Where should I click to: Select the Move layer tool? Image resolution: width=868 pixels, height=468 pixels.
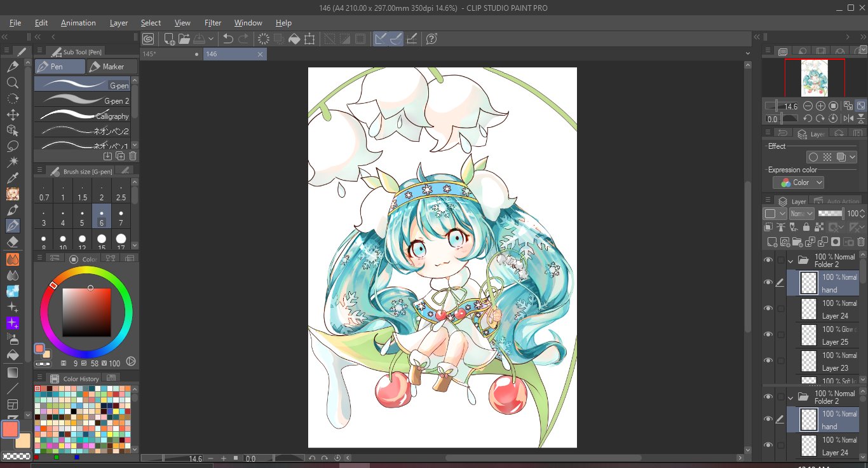tap(12, 114)
